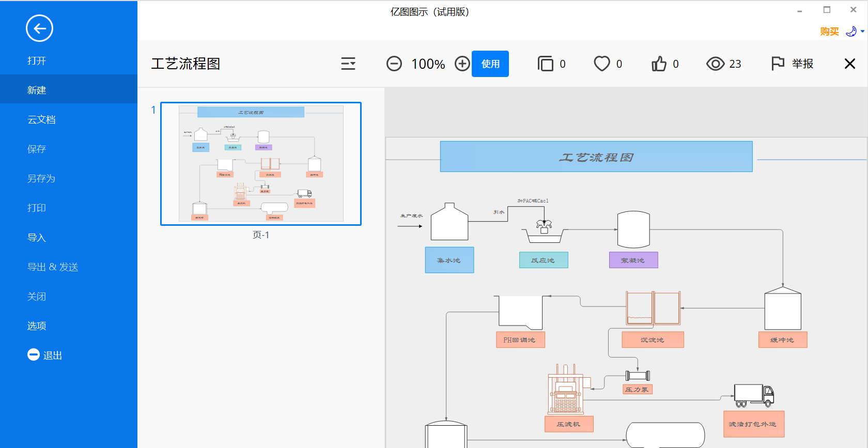This screenshot has width=868, height=448.
Task: Click the flocculation tank cylinder shape
Action: point(633,229)
